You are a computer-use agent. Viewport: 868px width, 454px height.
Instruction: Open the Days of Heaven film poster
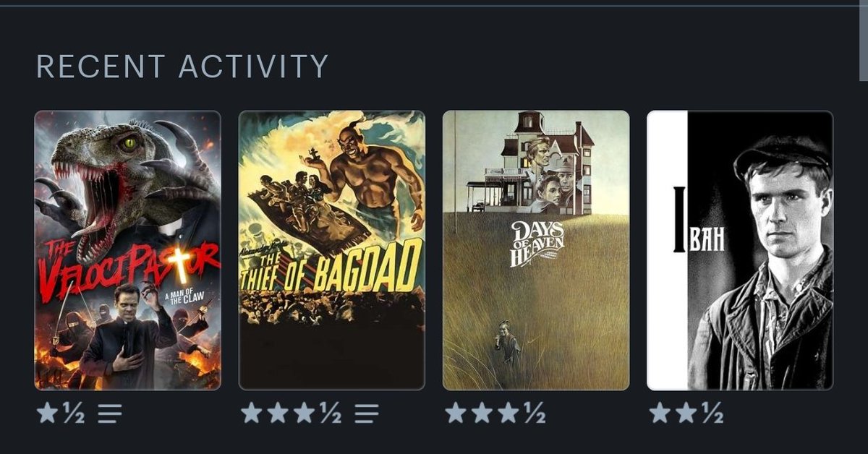point(536,250)
